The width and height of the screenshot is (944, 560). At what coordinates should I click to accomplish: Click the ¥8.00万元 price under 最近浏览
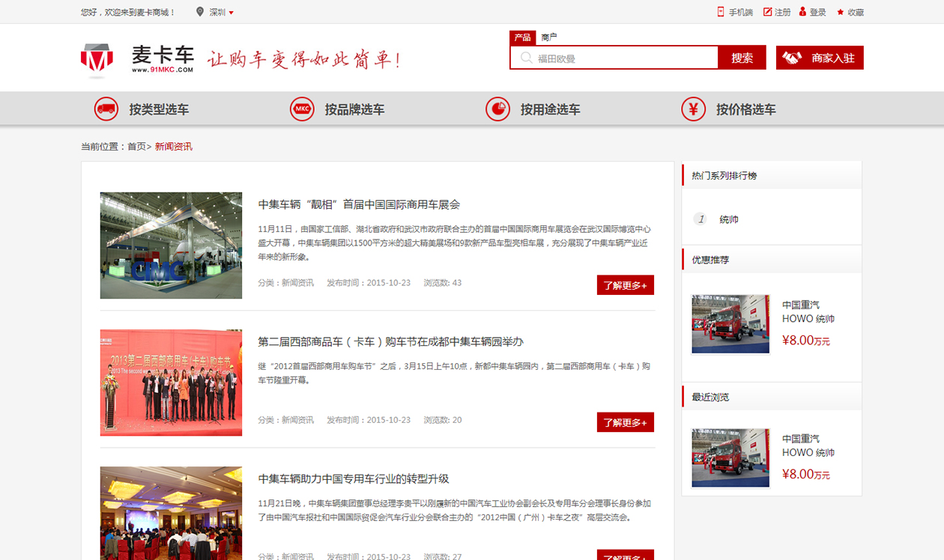click(x=806, y=474)
